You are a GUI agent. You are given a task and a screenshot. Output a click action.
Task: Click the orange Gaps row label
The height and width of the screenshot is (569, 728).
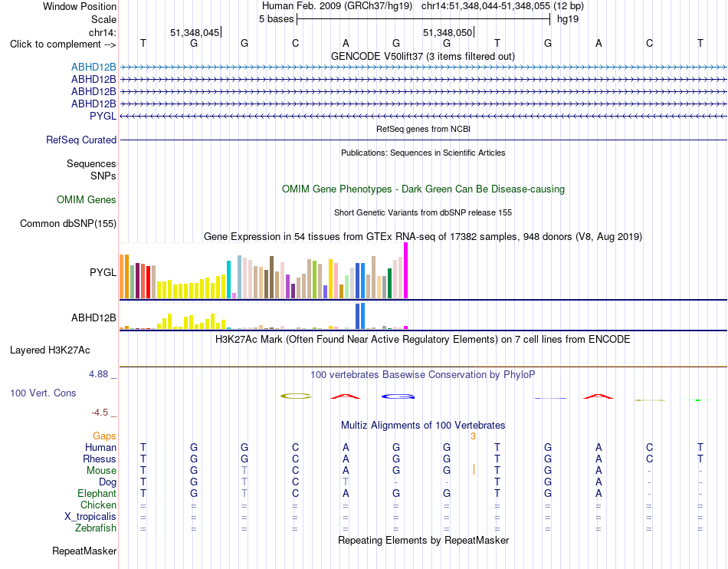click(x=104, y=436)
